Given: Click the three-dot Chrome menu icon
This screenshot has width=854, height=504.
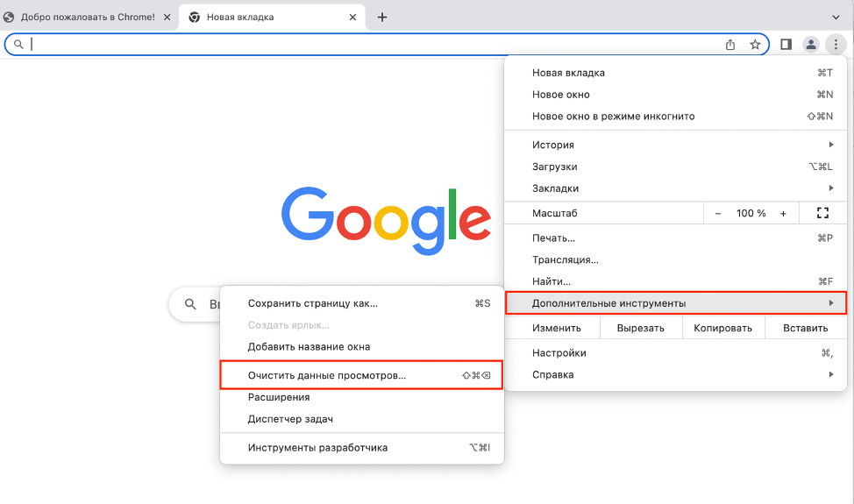Looking at the screenshot, I should coord(836,44).
